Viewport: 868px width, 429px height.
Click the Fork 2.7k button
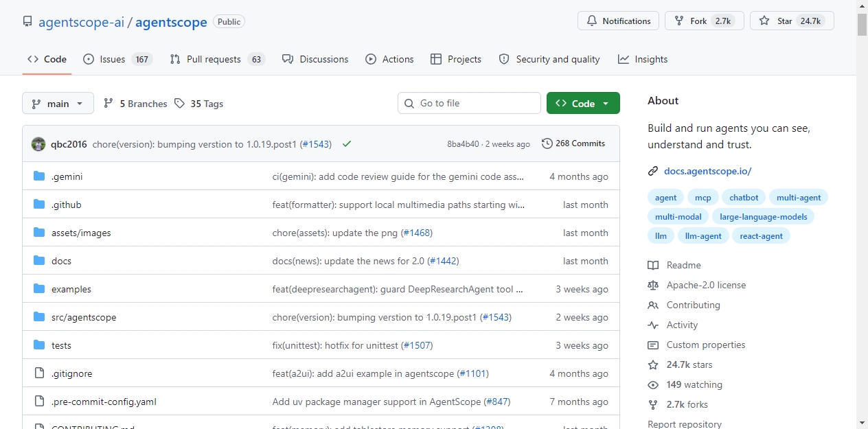[705, 21]
